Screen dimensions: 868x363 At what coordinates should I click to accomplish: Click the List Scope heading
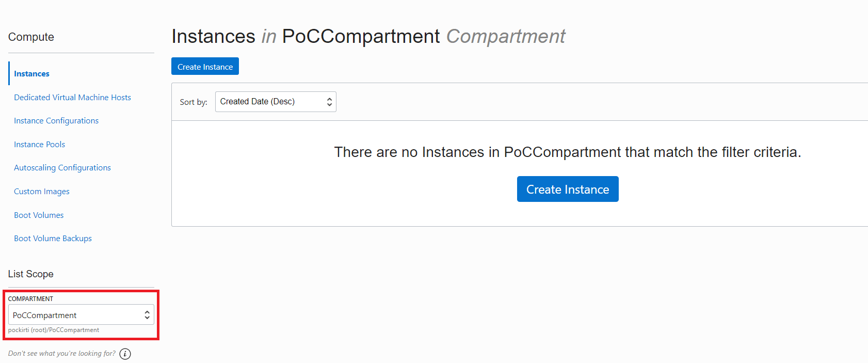pyautogui.click(x=31, y=274)
